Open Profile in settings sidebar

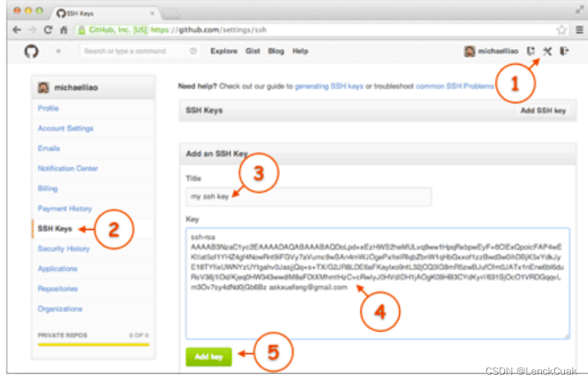48,108
